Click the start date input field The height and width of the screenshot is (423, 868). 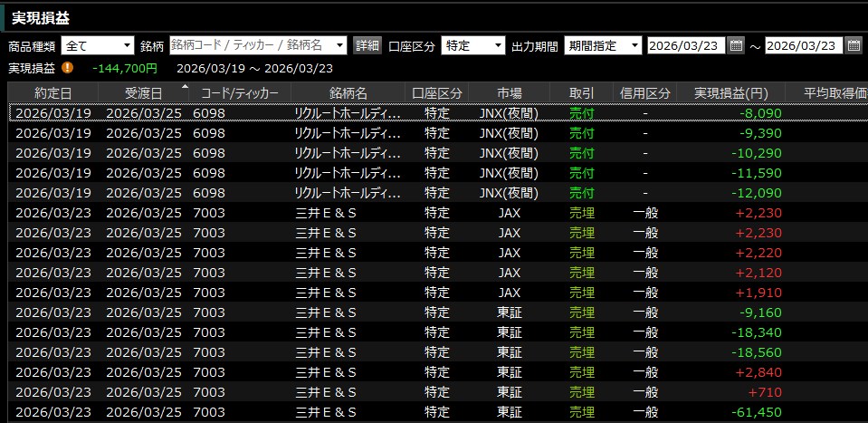(686, 46)
